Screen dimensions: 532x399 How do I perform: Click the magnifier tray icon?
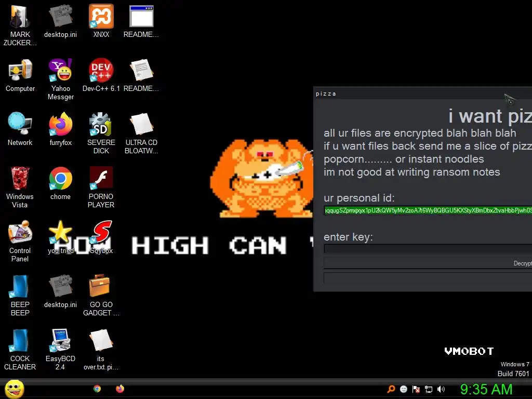click(391, 389)
